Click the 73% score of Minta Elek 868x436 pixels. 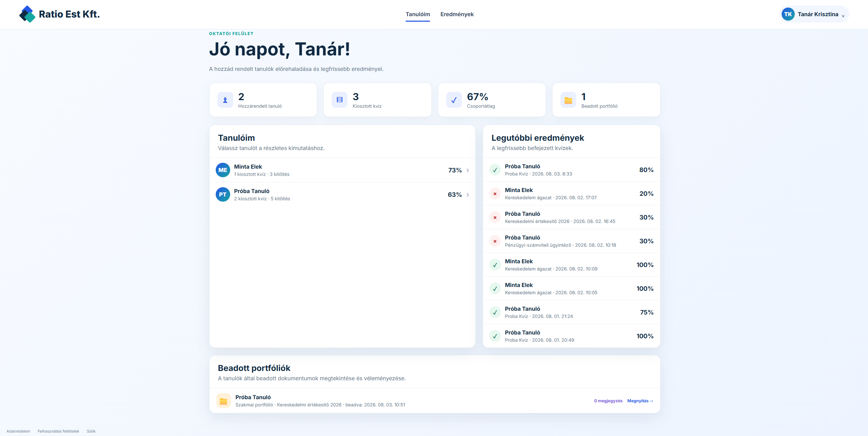[455, 170]
